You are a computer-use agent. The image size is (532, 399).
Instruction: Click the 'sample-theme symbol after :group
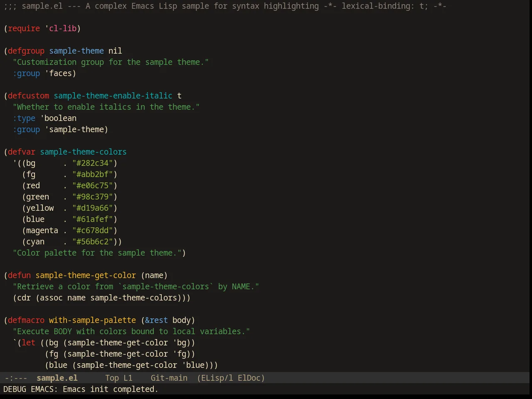tap(74, 129)
